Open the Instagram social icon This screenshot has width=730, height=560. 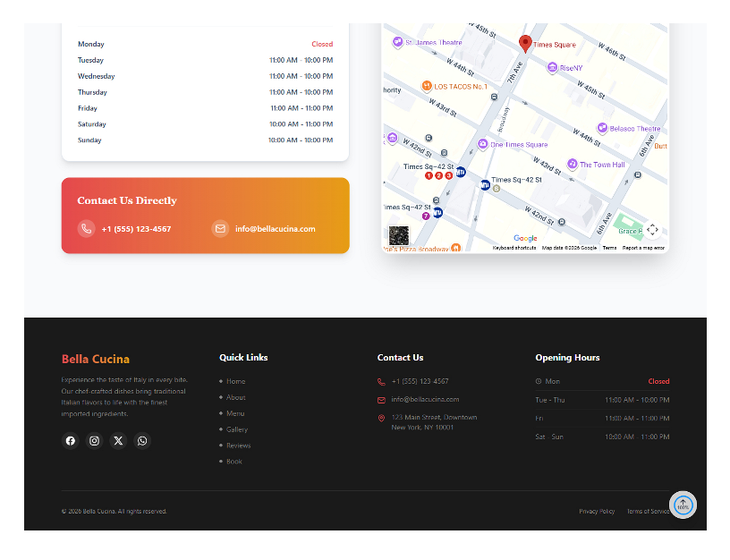[x=95, y=440]
